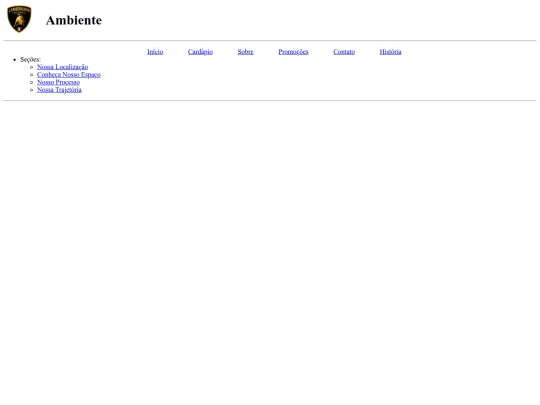Go to Nosso Processo section
The width and height of the screenshot is (540, 405).
point(58,82)
